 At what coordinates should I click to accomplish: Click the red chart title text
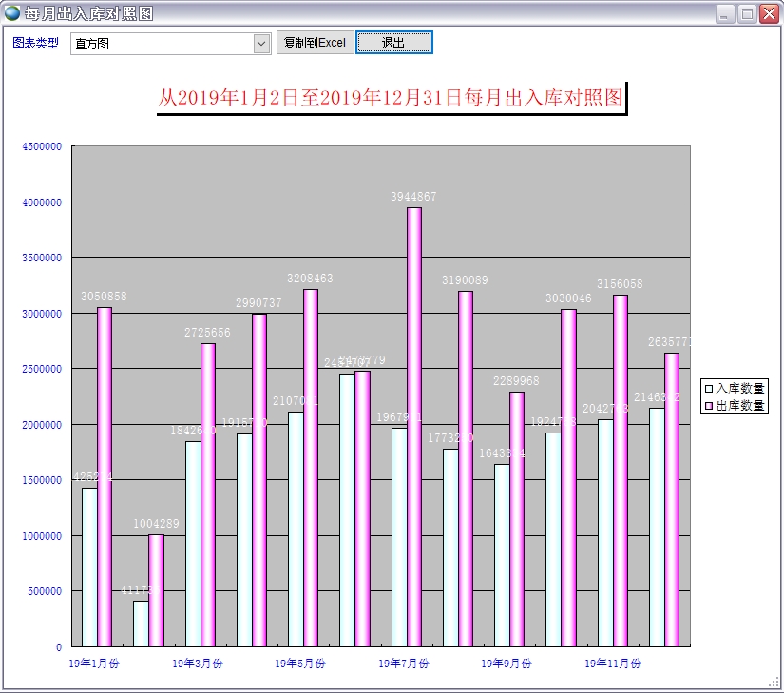pos(391,98)
